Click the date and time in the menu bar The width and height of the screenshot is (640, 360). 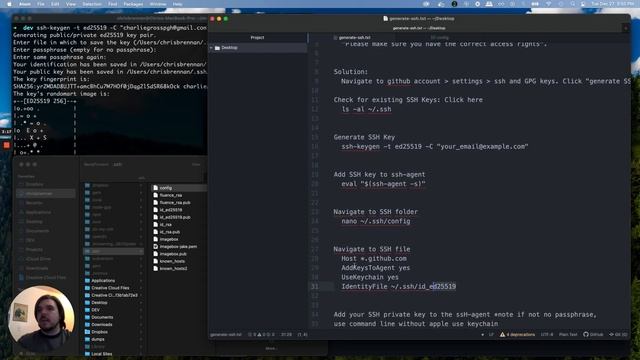pyautogui.click(x=612, y=4)
